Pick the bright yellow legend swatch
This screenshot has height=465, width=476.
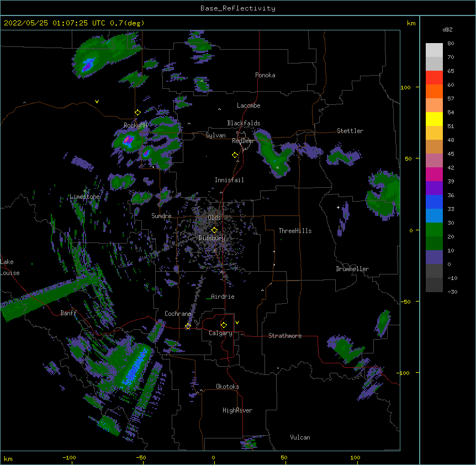tap(434, 119)
